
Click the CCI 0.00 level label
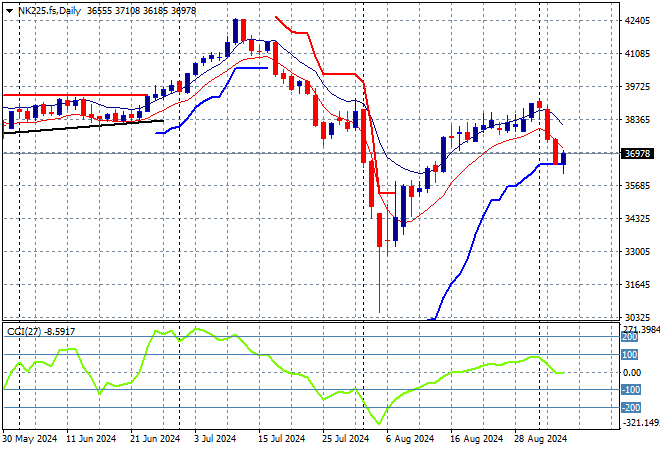click(x=632, y=373)
